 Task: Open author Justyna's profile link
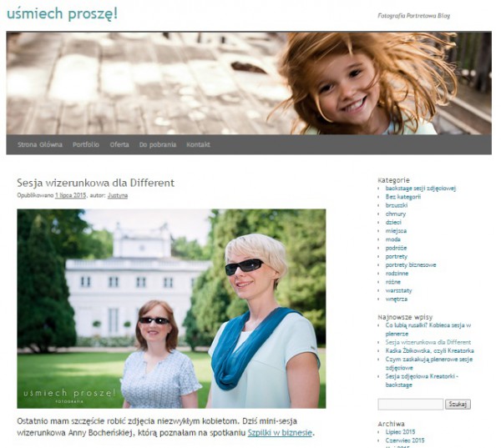tap(118, 195)
